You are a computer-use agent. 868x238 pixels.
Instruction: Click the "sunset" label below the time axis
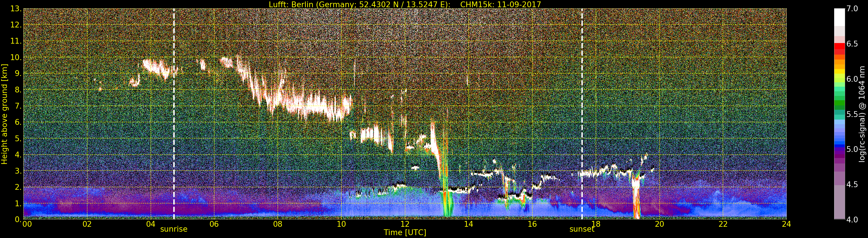pyautogui.click(x=582, y=229)
